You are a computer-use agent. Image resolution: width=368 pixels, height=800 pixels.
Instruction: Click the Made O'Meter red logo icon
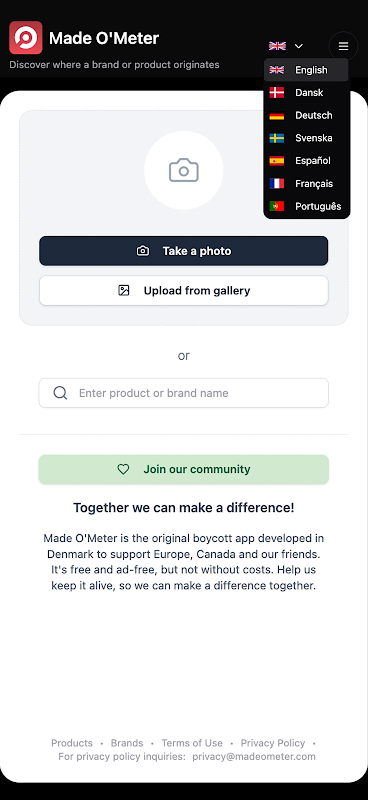click(26, 38)
